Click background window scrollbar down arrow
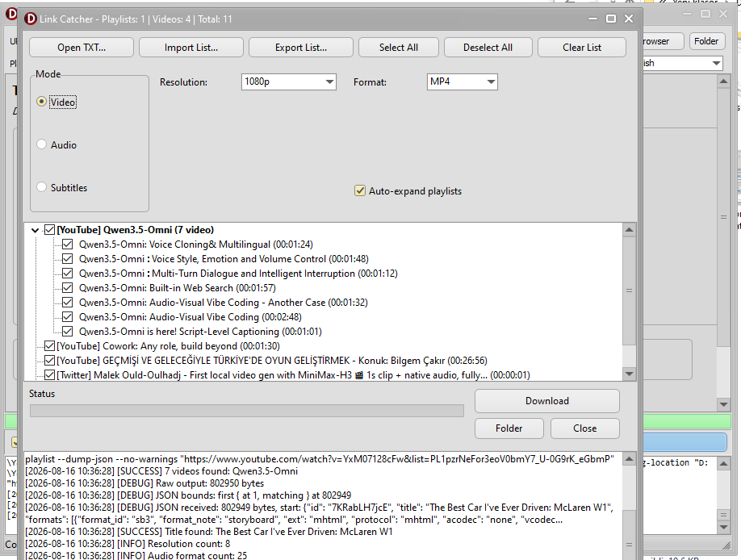741x560 pixels. coord(723,404)
